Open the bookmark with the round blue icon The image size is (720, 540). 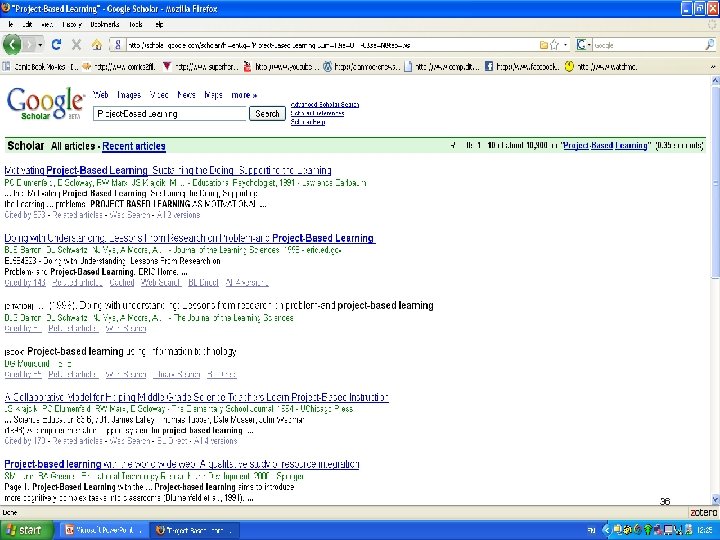click(362, 67)
